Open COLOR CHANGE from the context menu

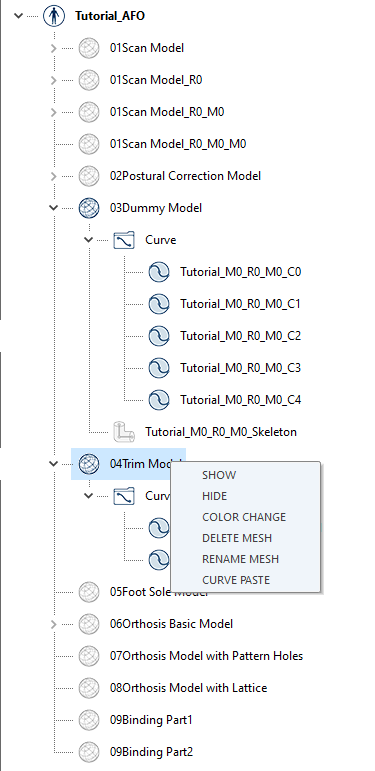pos(245,517)
